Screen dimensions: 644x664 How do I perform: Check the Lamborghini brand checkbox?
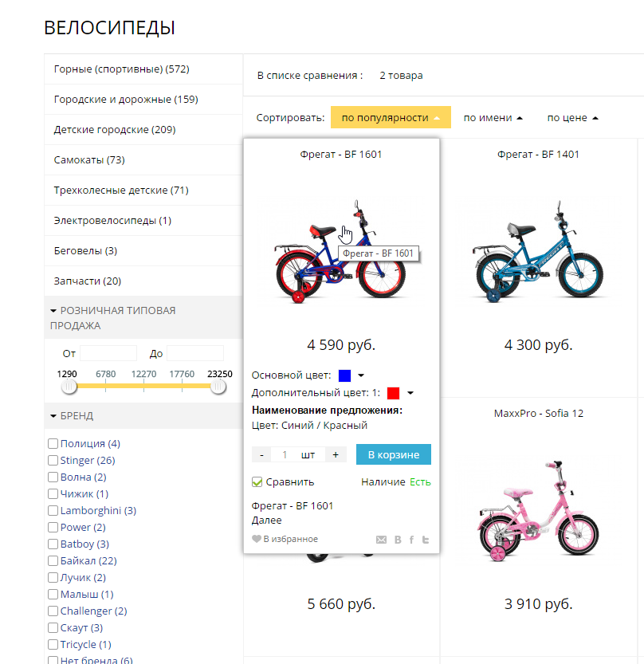[x=53, y=510]
